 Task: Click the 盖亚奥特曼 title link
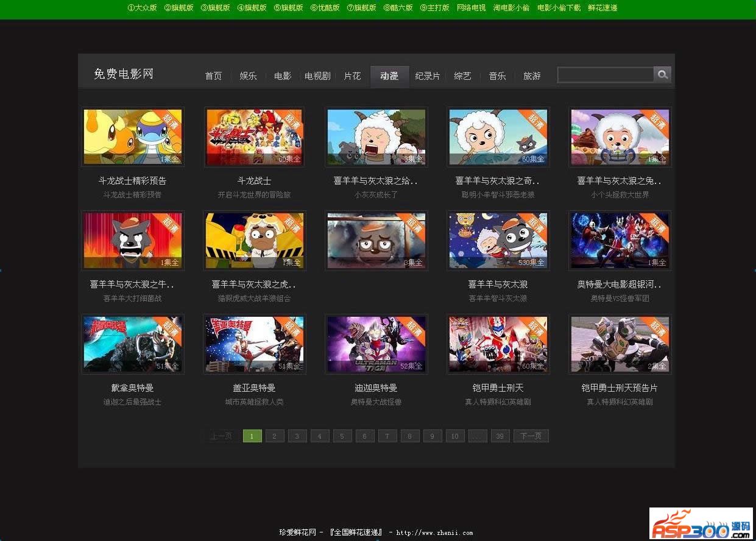(x=255, y=388)
